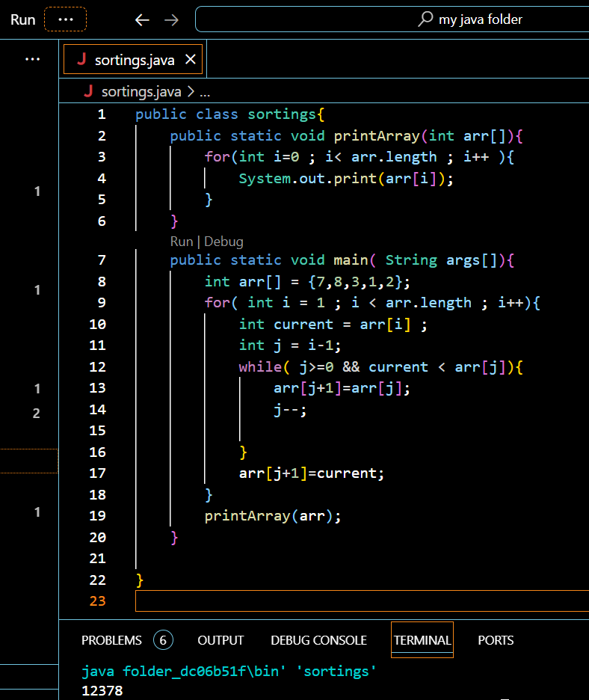
Task: Go forward with the right arrow
Action: coord(171,19)
